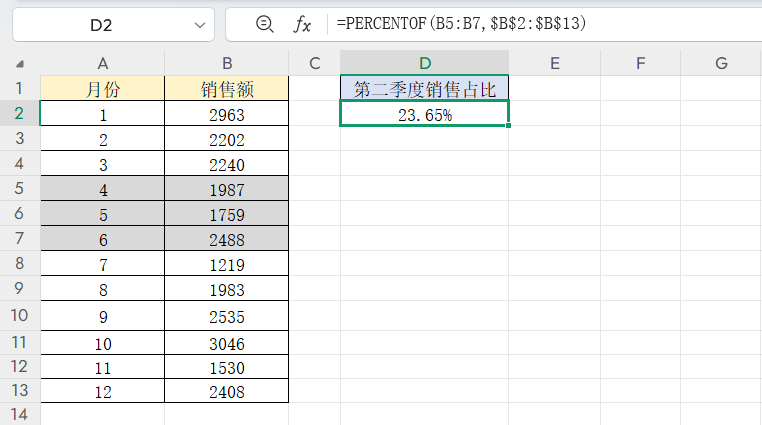Select column F header
The width and height of the screenshot is (762, 425).
(640, 64)
